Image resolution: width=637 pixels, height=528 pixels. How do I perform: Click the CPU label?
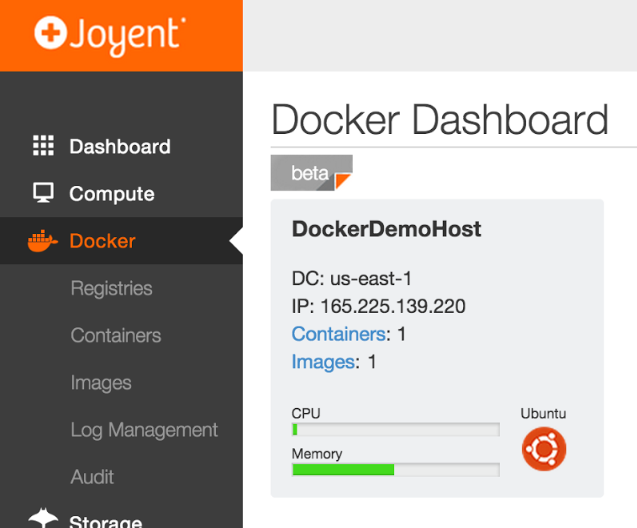point(306,413)
